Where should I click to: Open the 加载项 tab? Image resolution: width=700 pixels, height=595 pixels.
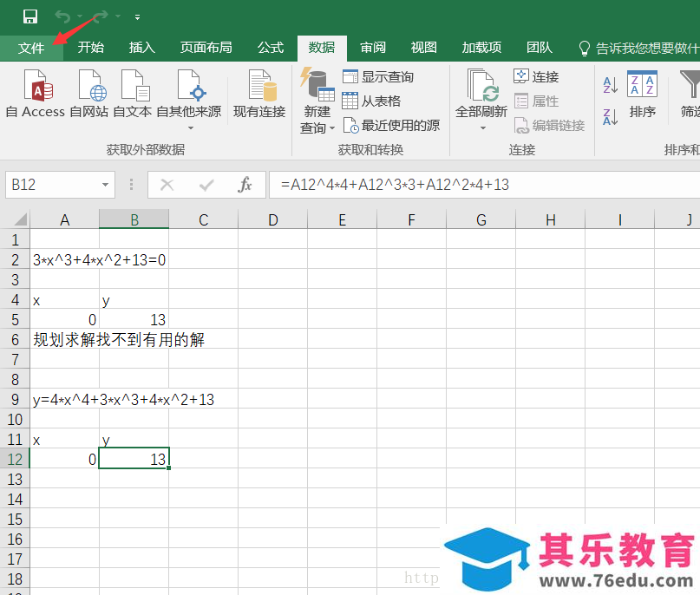click(481, 48)
